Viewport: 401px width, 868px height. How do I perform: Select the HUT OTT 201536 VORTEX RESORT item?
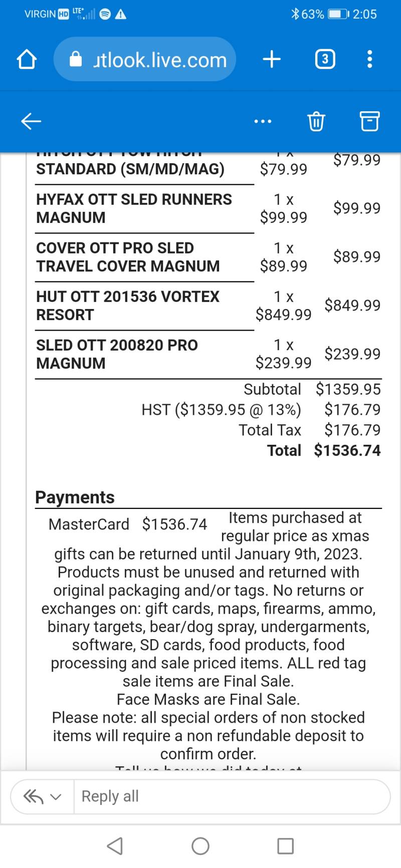[x=128, y=306]
